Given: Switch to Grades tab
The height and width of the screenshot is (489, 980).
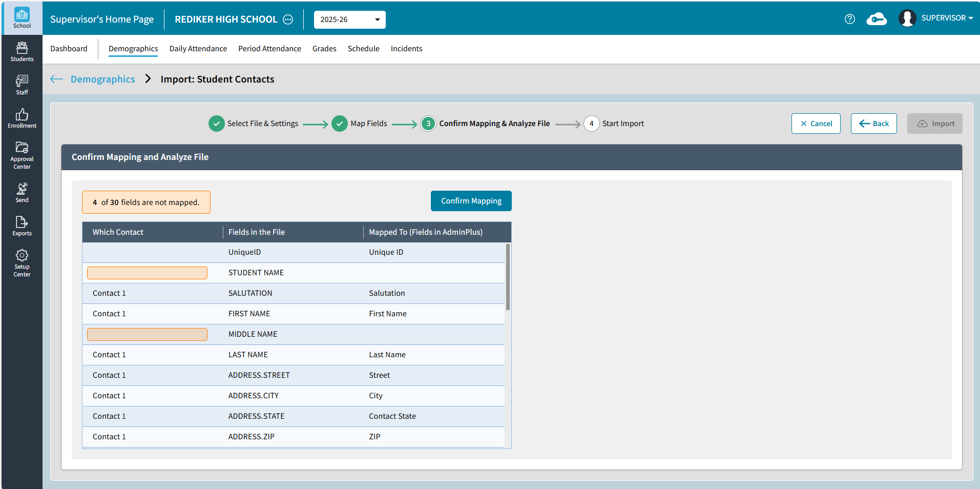Looking at the screenshot, I should pos(324,49).
